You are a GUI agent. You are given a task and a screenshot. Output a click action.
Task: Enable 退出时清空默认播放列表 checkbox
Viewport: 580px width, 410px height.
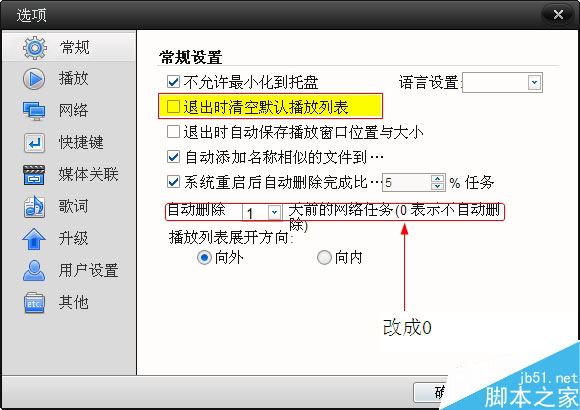coord(173,107)
